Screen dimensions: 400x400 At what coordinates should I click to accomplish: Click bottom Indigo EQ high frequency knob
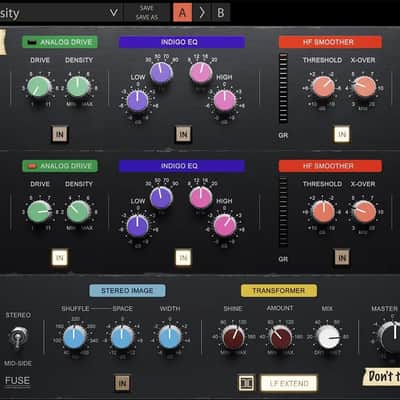[x=201, y=198]
